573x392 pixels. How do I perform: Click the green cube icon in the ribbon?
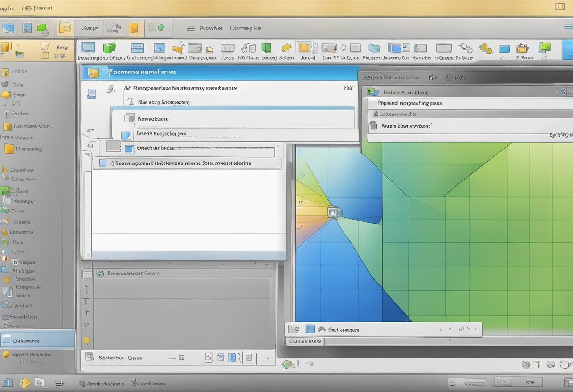109,48
